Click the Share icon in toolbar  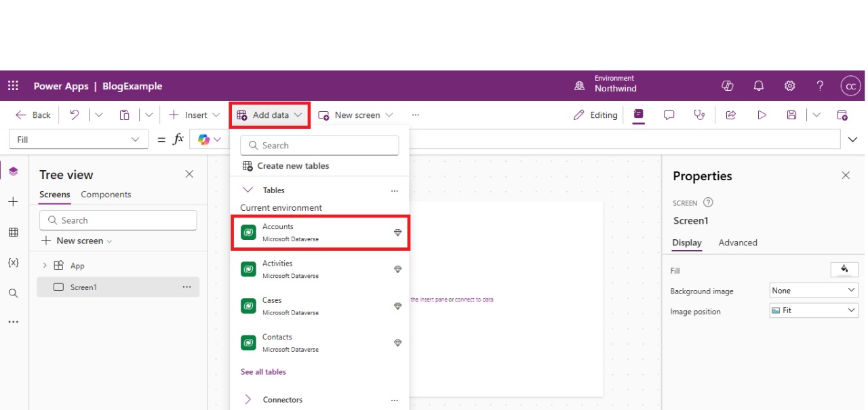click(x=731, y=115)
